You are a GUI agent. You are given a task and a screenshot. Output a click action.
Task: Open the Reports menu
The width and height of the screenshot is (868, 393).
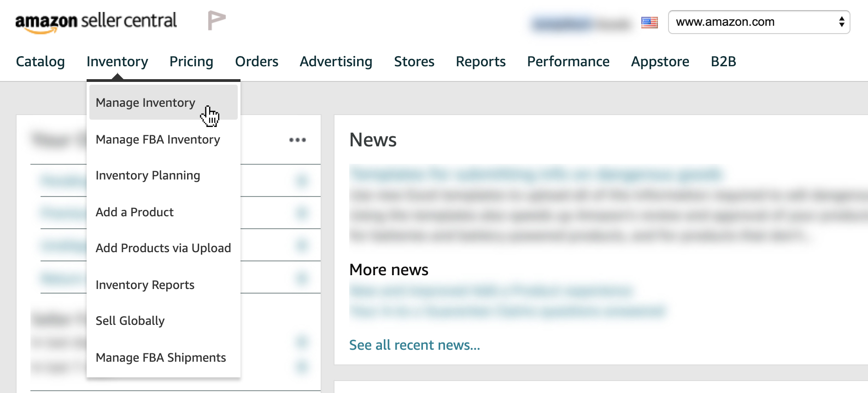(481, 62)
